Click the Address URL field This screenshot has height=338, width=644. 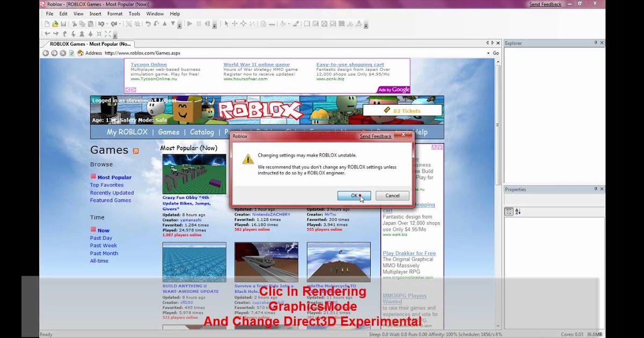pyautogui.click(x=294, y=53)
